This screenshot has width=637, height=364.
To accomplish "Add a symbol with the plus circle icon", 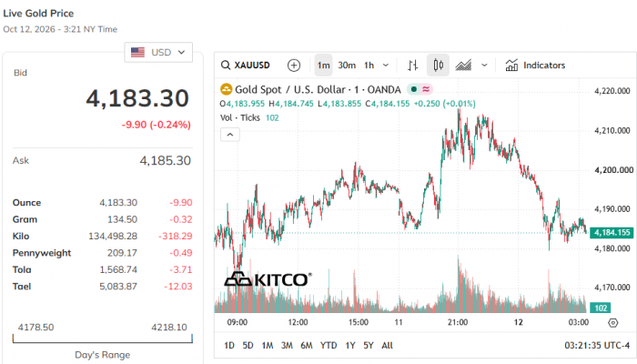I will [294, 65].
